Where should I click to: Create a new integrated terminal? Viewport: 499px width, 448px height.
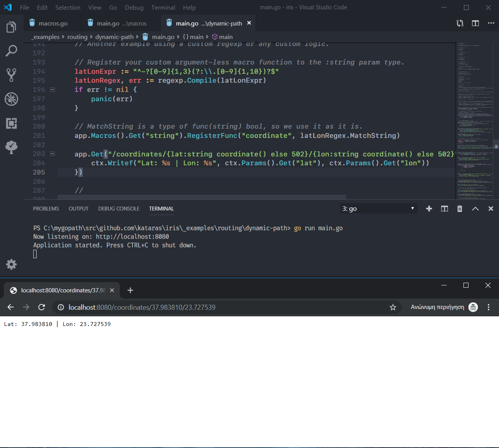(x=429, y=209)
